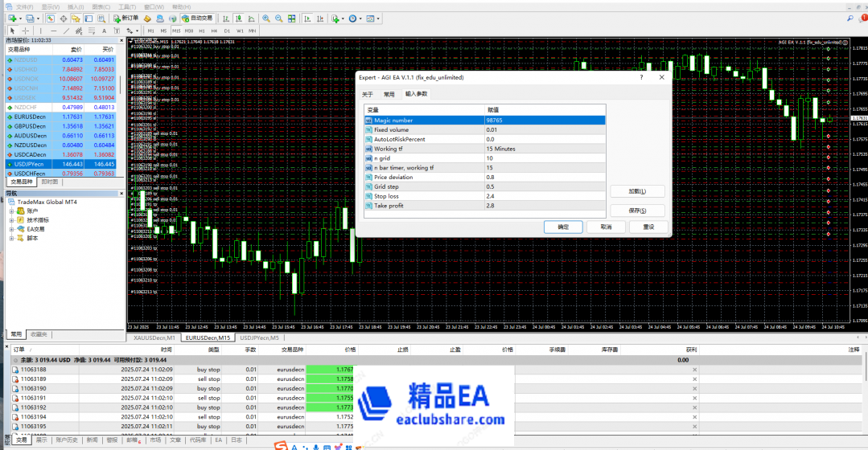Click the zoom in magnifier icon
Viewport: 868px width, 450px height.
266,18
